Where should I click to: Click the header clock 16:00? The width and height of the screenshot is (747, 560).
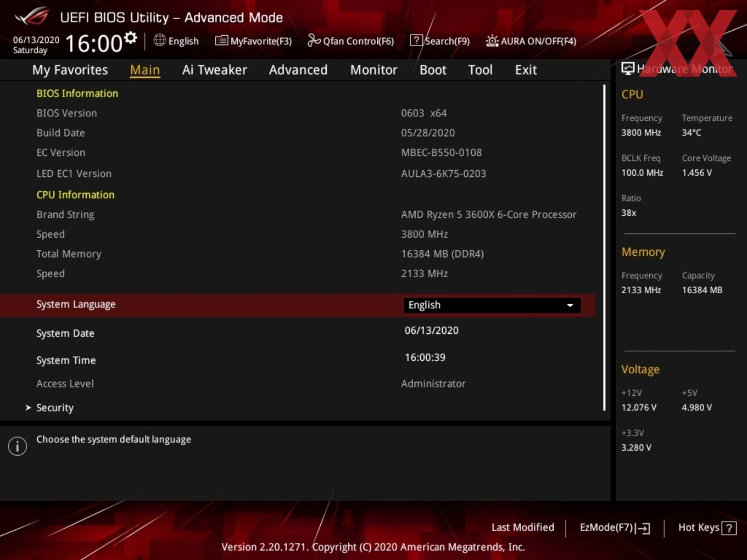(93, 43)
